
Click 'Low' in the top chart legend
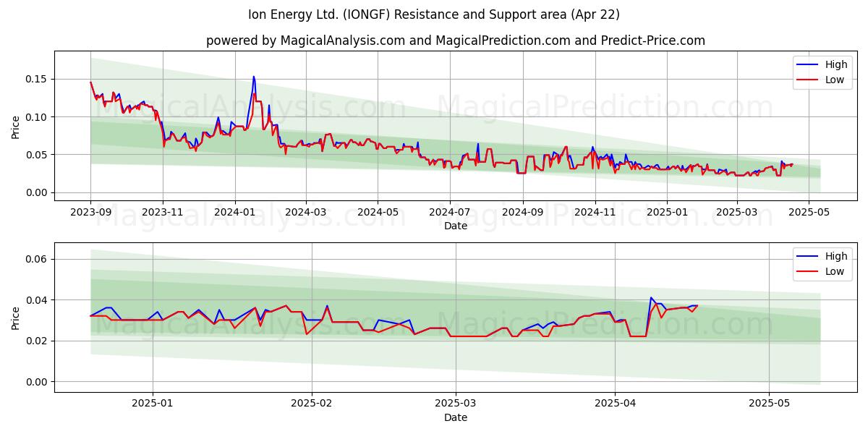point(834,80)
